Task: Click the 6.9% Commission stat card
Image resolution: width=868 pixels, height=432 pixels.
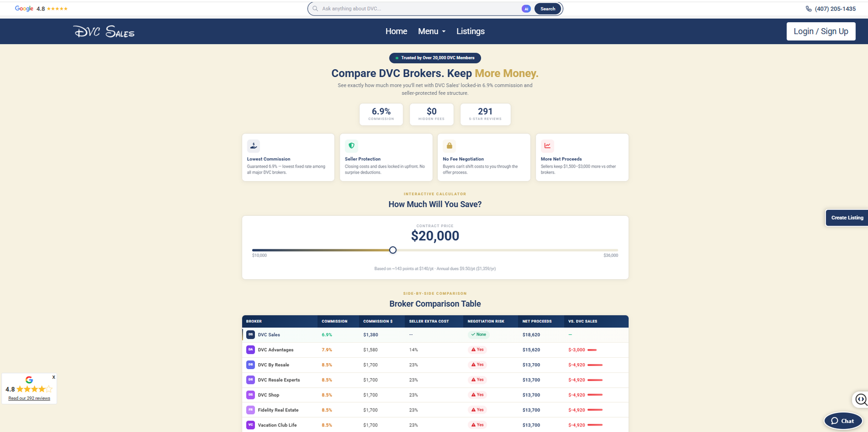Action: pos(381,114)
